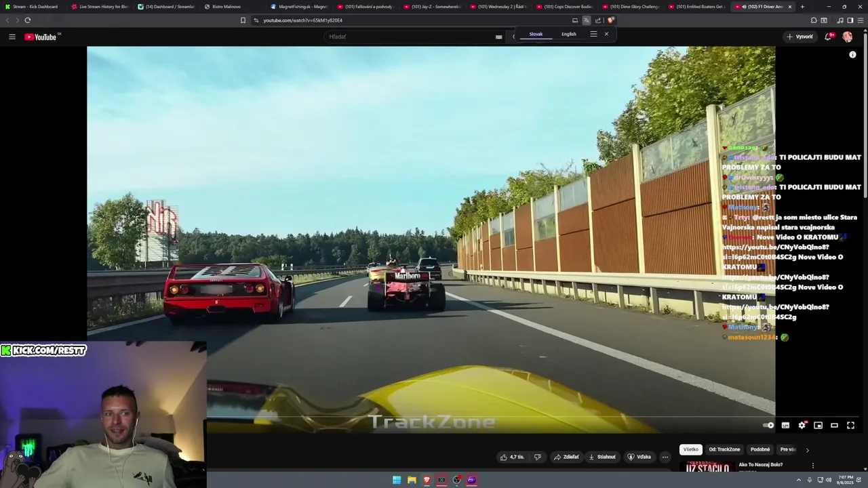This screenshot has width=868, height=488.
Task: Close the translate popup
Action: (x=606, y=34)
